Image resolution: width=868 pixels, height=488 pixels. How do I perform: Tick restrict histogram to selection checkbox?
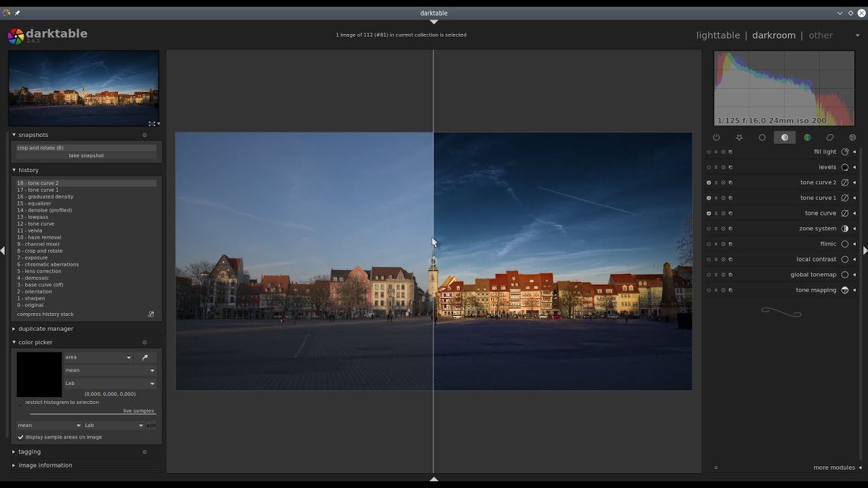click(20, 403)
